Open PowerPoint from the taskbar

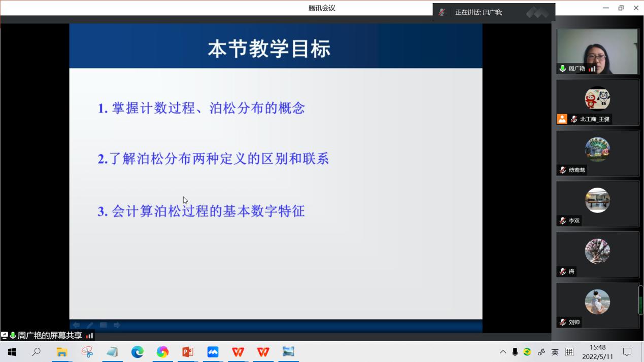pos(188,352)
